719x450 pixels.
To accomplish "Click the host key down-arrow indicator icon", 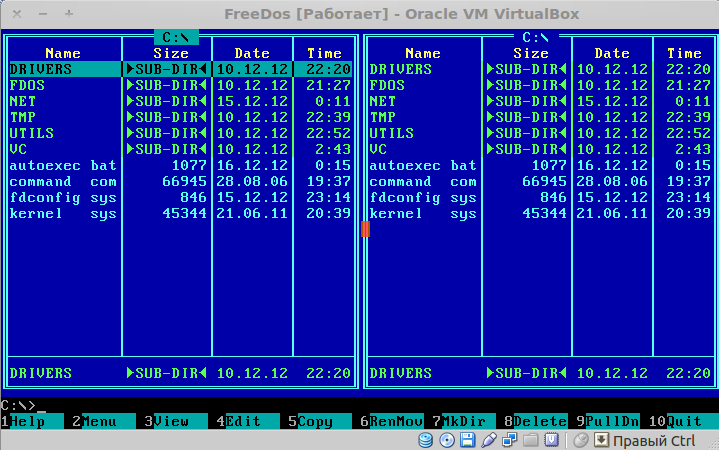I will [x=601, y=440].
